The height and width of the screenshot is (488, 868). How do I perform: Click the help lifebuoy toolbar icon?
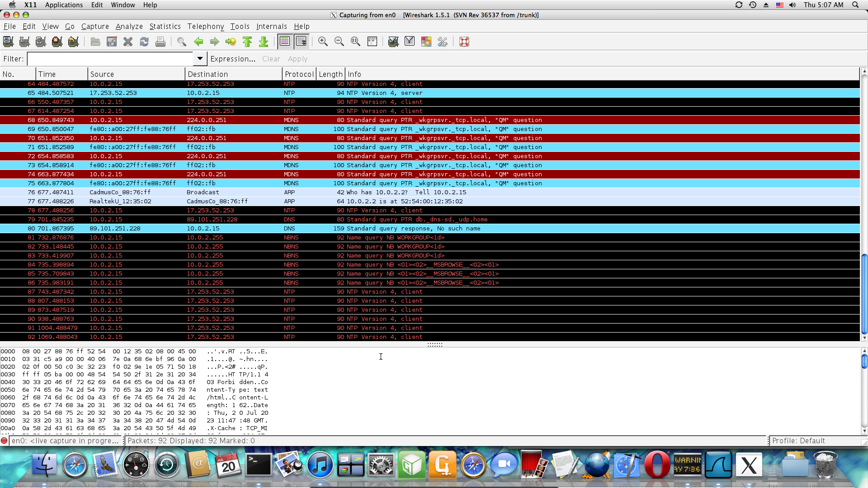pos(464,42)
